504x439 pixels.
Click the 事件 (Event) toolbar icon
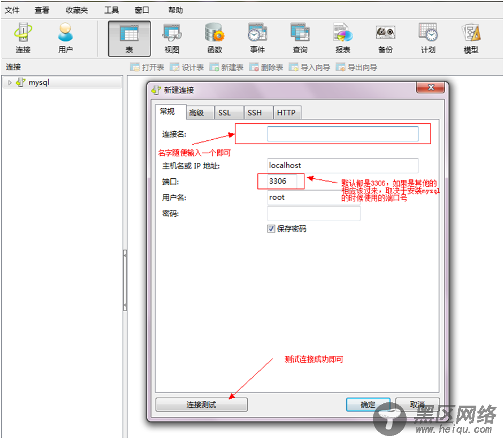tap(257, 38)
